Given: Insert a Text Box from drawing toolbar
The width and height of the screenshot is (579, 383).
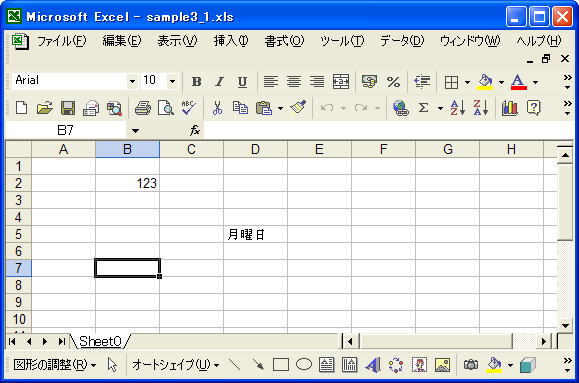Looking at the screenshot, I should [326, 365].
